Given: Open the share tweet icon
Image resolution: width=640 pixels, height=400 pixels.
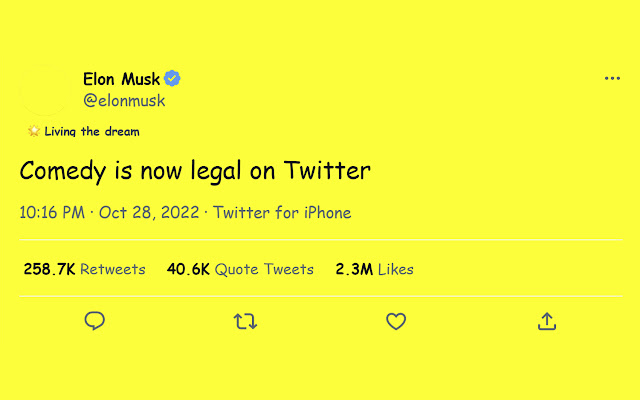Looking at the screenshot, I should click(547, 321).
